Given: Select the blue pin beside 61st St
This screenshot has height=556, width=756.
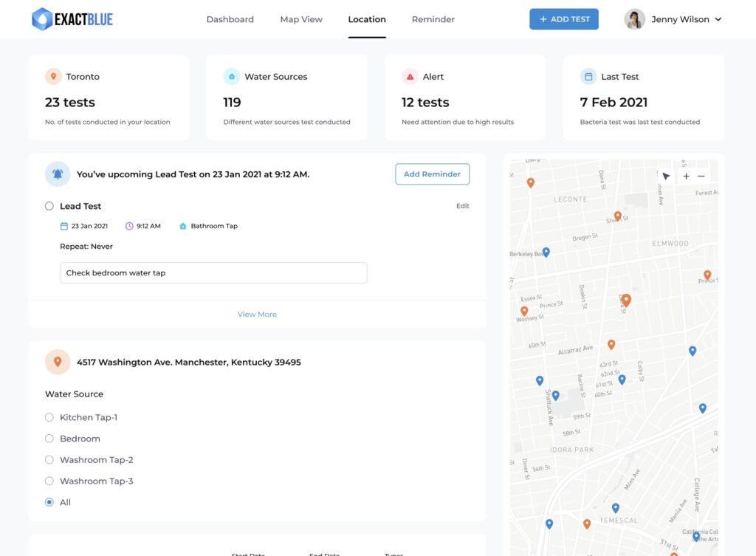Looking at the screenshot, I should [622, 380].
